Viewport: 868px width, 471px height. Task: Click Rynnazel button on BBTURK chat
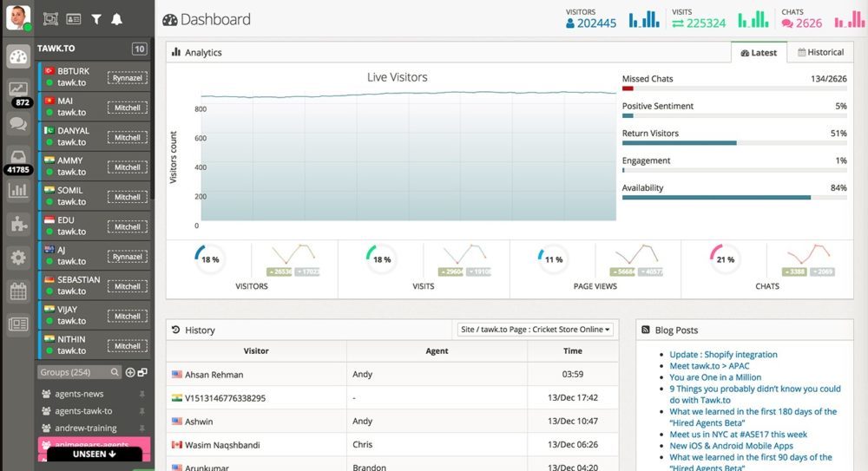[127, 78]
